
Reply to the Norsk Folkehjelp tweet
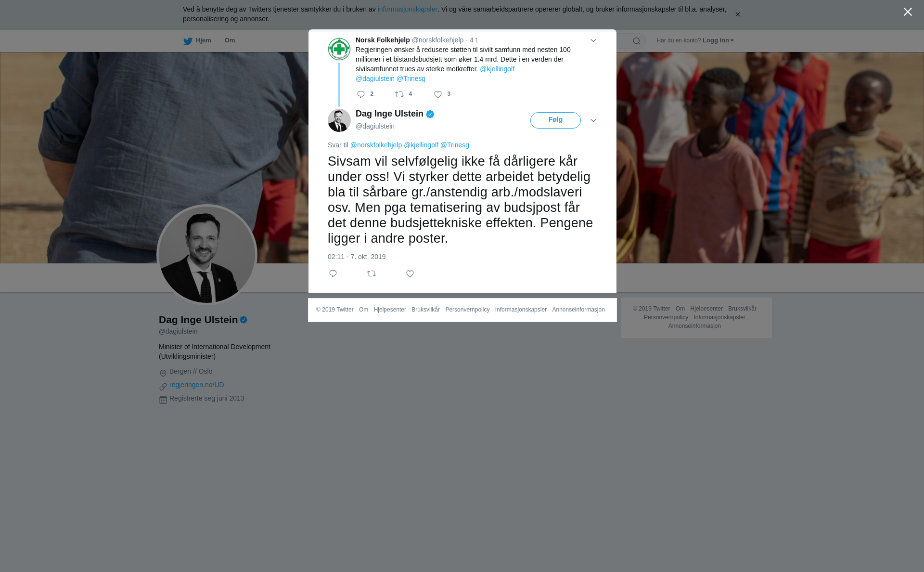361,94
